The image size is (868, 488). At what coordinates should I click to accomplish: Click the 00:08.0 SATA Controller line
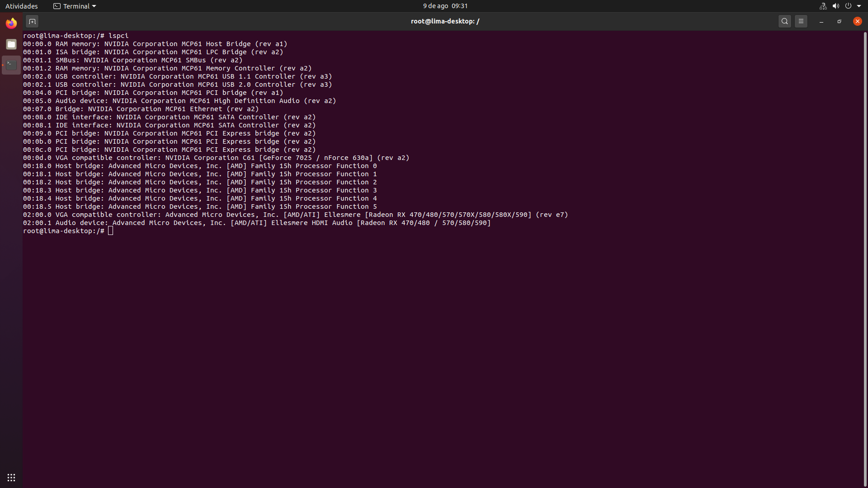(170, 117)
